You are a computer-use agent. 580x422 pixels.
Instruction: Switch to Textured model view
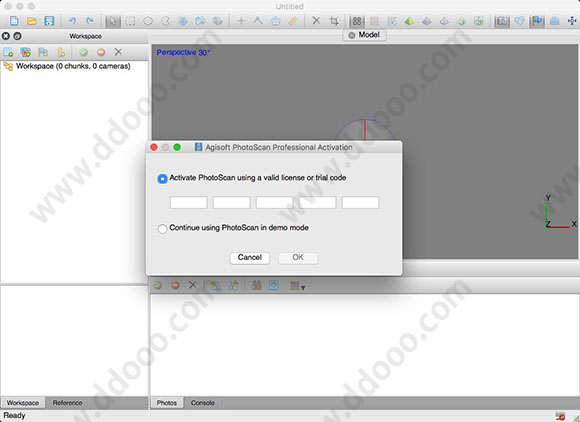(461, 21)
